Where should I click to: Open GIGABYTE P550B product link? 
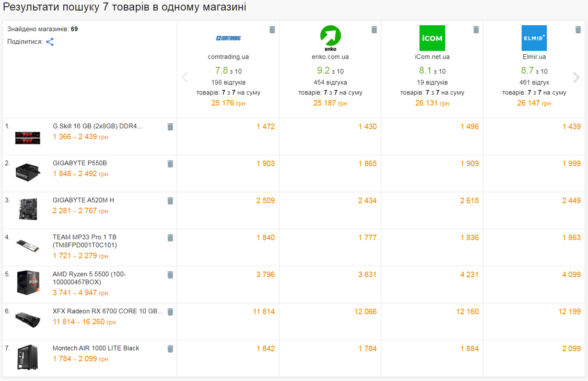(x=80, y=163)
